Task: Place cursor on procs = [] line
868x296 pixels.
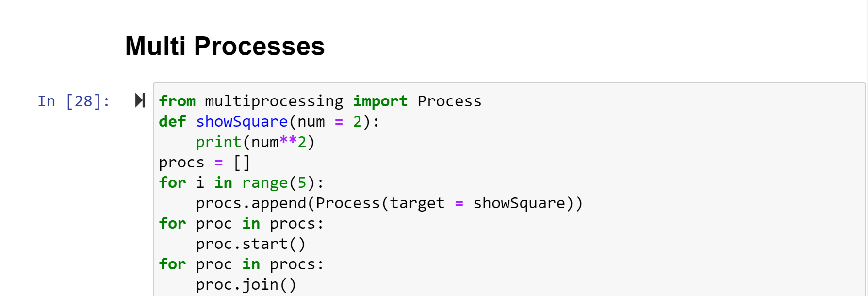Action: [204, 162]
